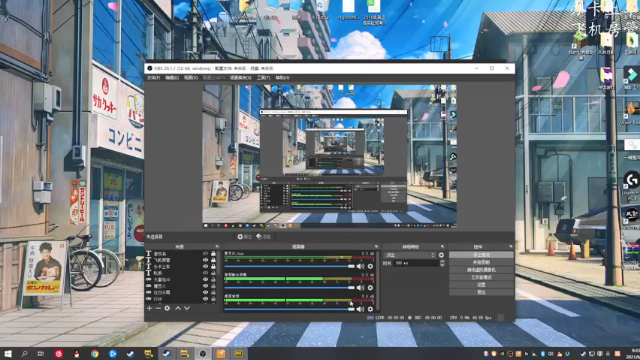Image resolution: width=640 pixels, height=360 pixels.
Task: Toggle visibility eye of 办卡上车 source
Action: tap(205, 267)
